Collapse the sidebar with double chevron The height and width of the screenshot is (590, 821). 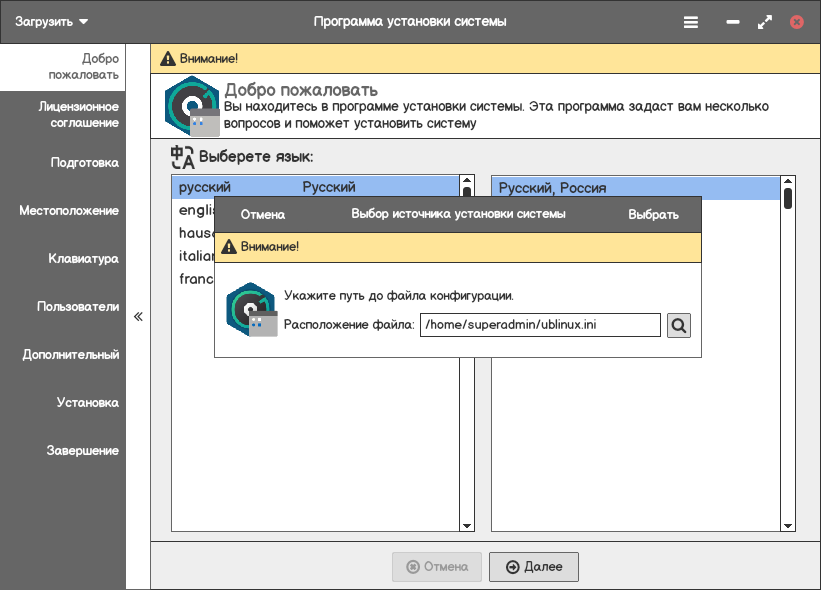pos(138,316)
